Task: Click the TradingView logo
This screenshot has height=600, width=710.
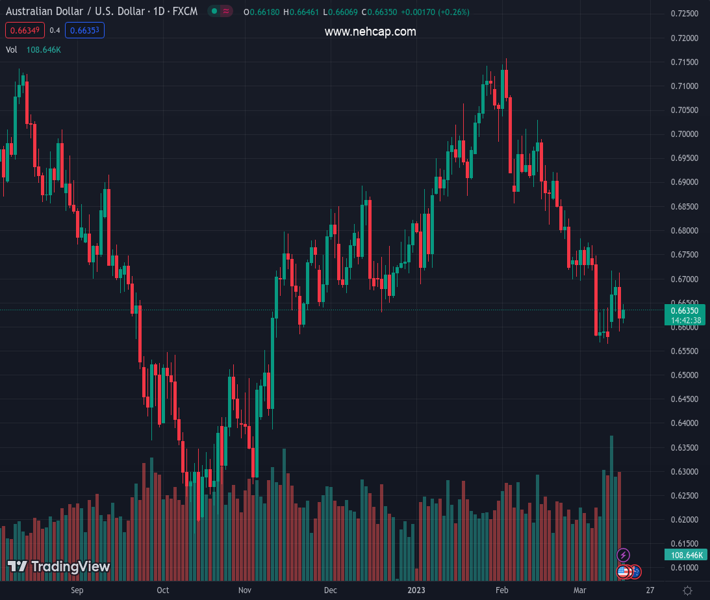Action: (x=58, y=567)
